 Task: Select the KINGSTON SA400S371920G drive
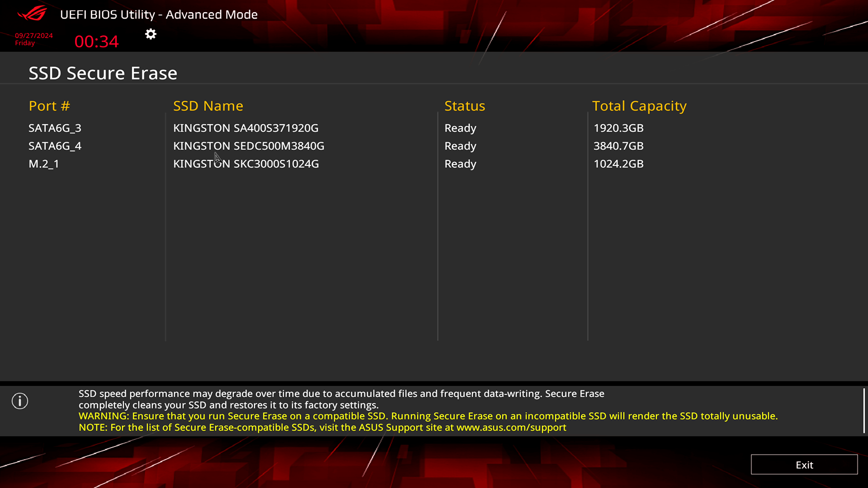point(245,128)
